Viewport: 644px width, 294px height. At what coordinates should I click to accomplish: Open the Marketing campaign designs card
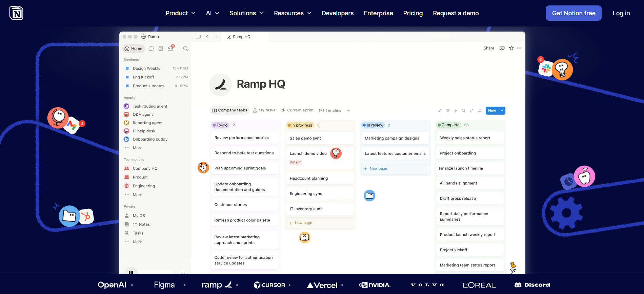click(395, 138)
